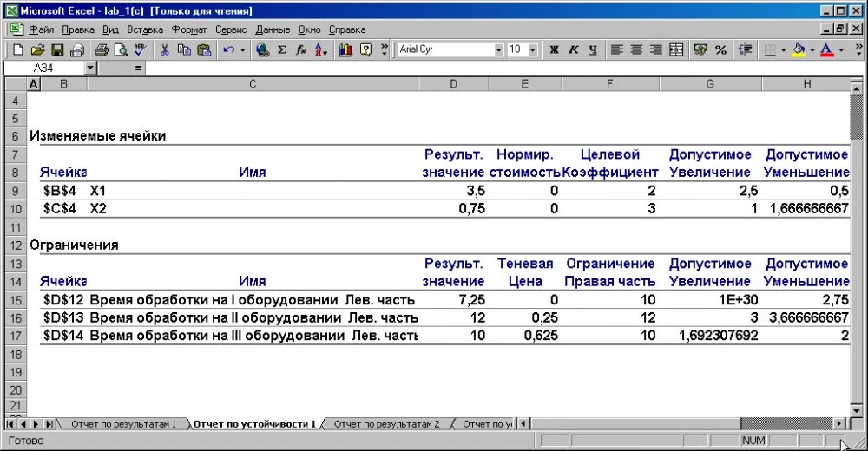Launch the Chart Wizard icon
Viewport: 868px width, 451px height.
[x=345, y=49]
